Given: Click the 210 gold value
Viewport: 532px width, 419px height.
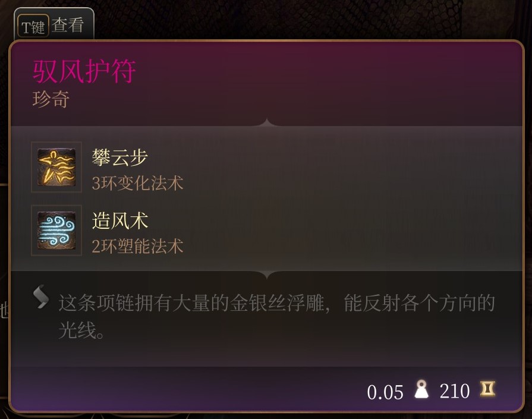Looking at the screenshot, I should point(455,391).
